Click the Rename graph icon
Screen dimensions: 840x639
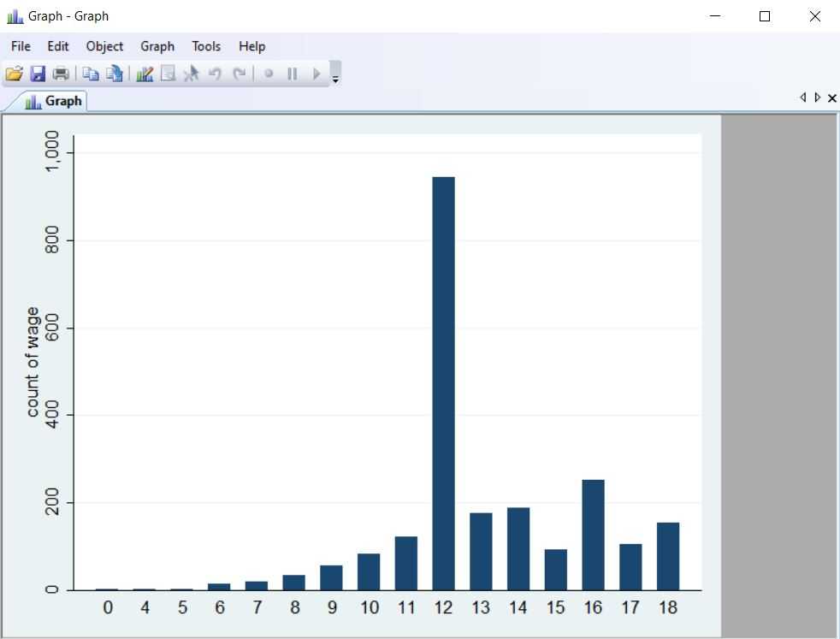[x=114, y=74]
